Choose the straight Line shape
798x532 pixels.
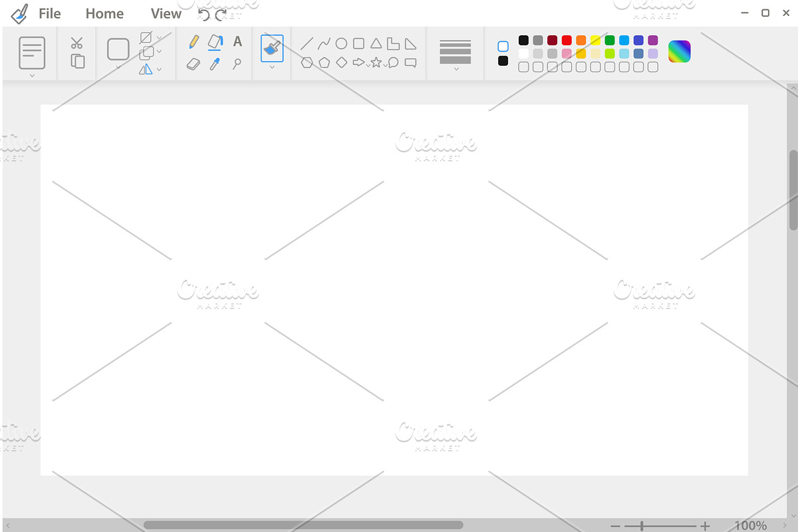307,44
